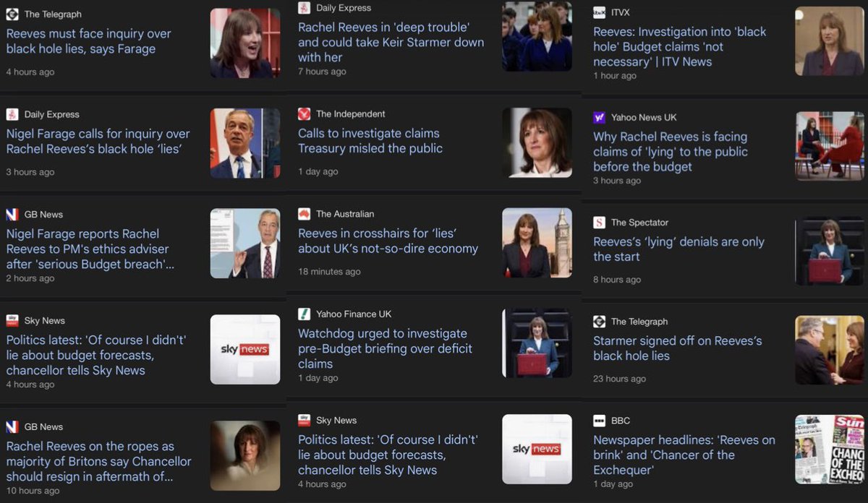This screenshot has height=503, width=868.
Task: Click thumbnail beside Yahoo News UK story
Action: pyautogui.click(x=830, y=146)
